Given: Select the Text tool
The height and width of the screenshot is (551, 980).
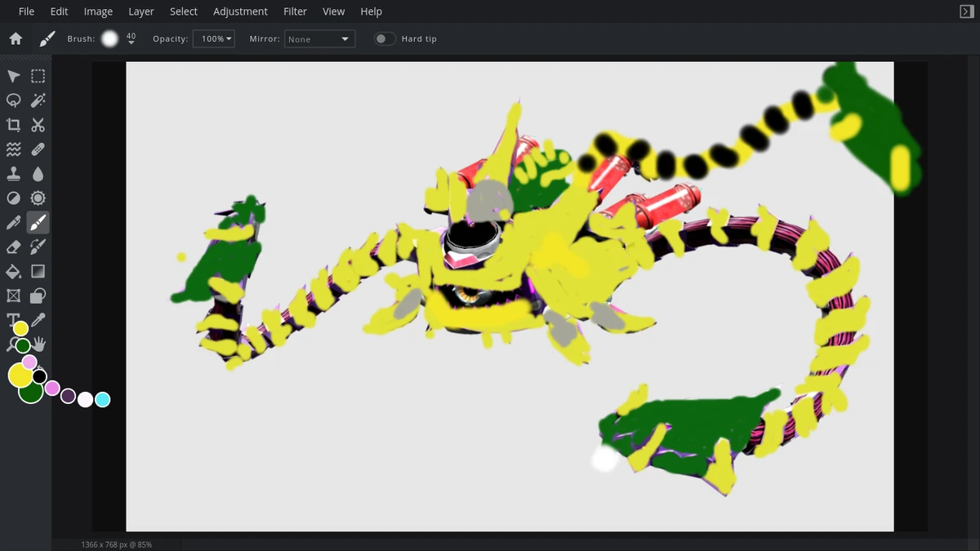Looking at the screenshot, I should point(12,320).
